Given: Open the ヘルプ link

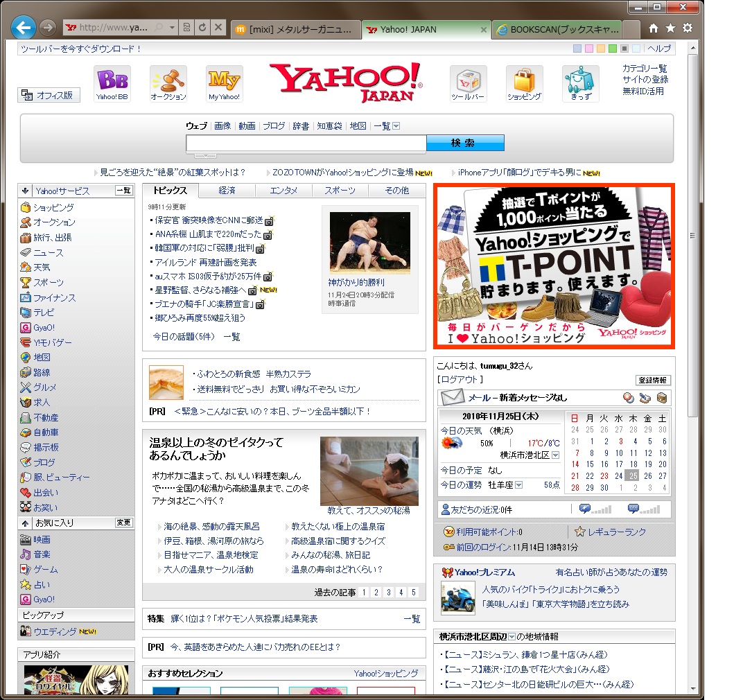Looking at the screenshot, I should click(659, 49).
